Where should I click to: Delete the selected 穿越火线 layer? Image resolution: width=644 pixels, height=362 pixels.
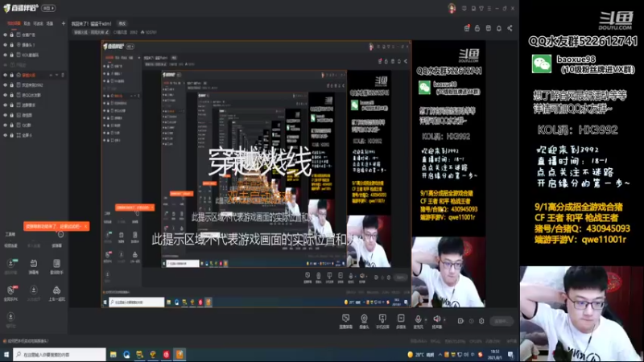pos(63,75)
